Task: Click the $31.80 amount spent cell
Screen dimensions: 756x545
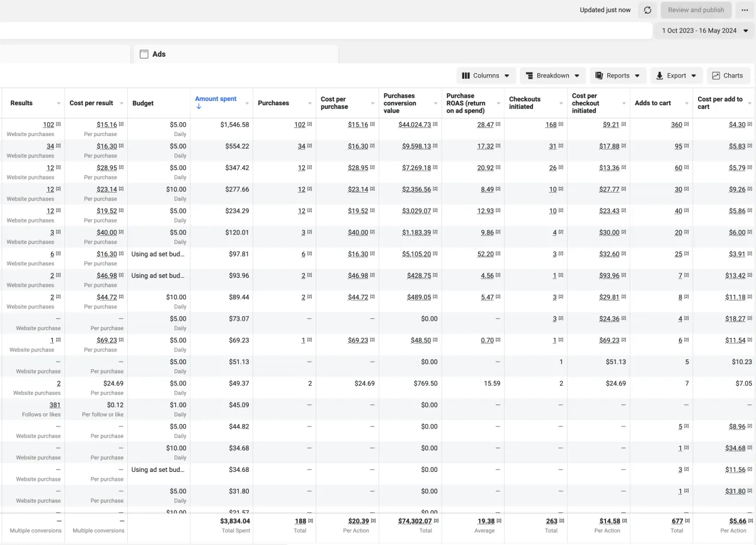Action: pos(239,491)
